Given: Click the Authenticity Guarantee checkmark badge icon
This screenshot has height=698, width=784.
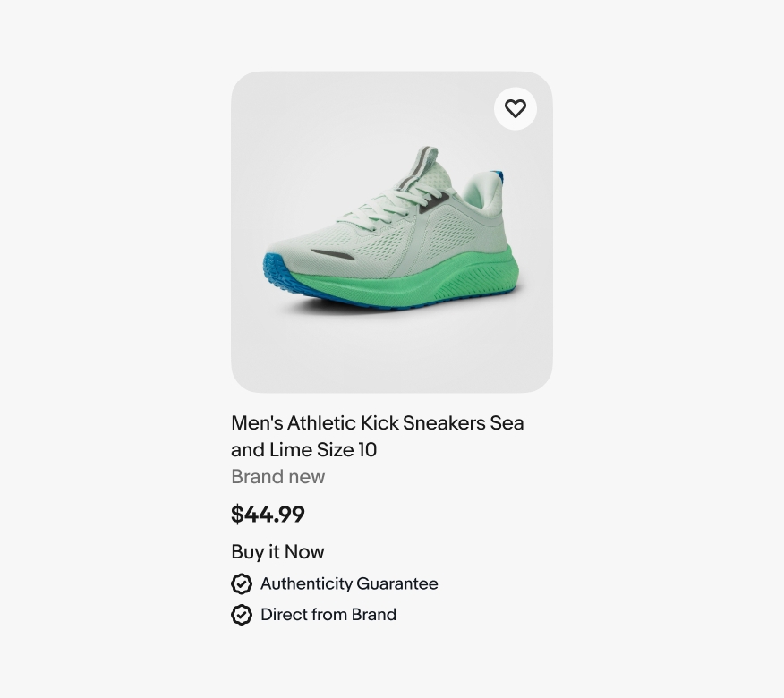Looking at the screenshot, I should coord(242,584).
